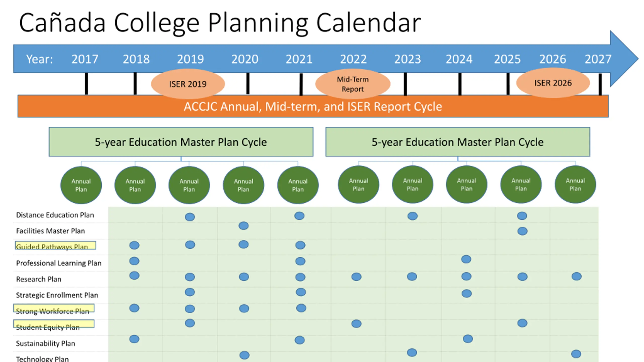The height and width of the screenshot is (362, 644).
Task: Select the Distance Education Plan row label
Action: tap(55, 215)
